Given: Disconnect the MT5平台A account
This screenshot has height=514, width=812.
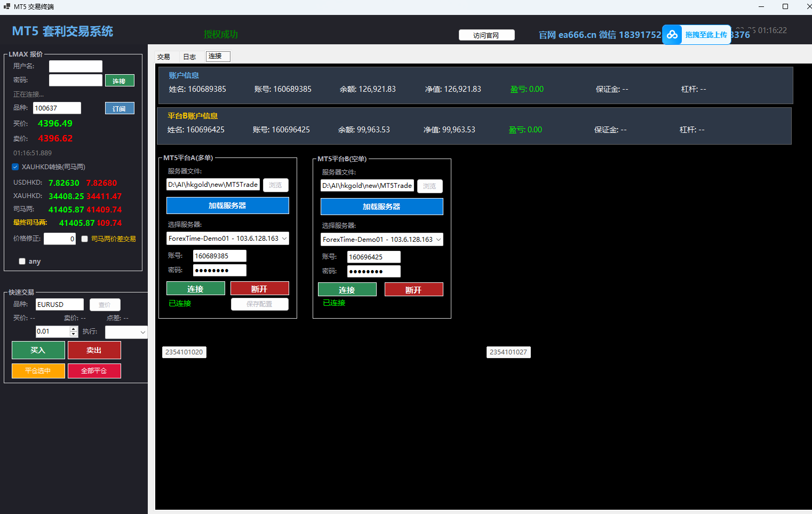Looking at the screenshot, I should [x=260, y=289].
